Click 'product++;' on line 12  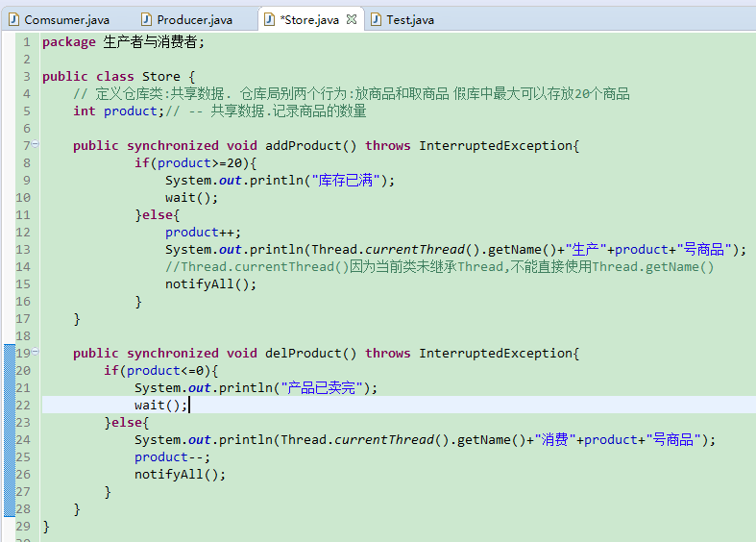203,233
